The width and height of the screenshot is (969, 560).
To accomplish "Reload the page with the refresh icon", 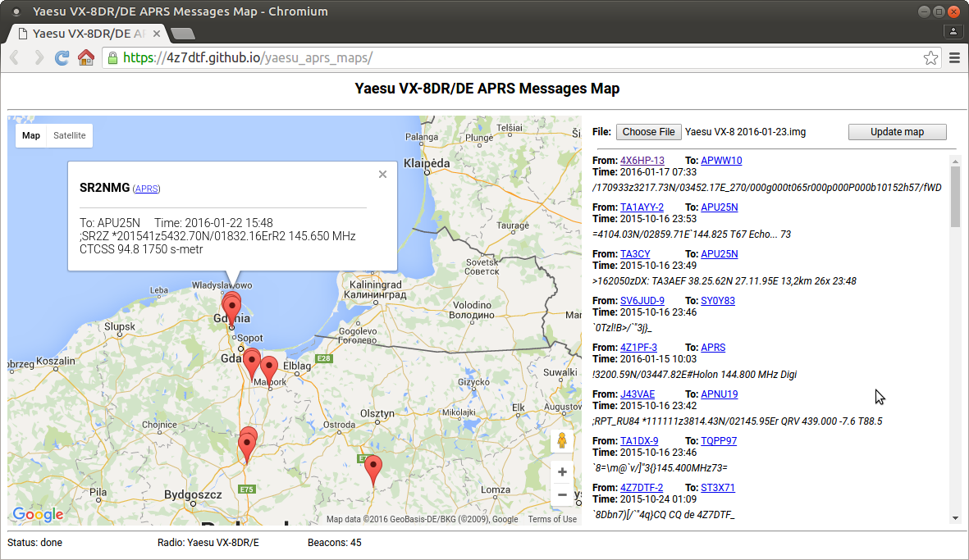I will coord(62,58).
